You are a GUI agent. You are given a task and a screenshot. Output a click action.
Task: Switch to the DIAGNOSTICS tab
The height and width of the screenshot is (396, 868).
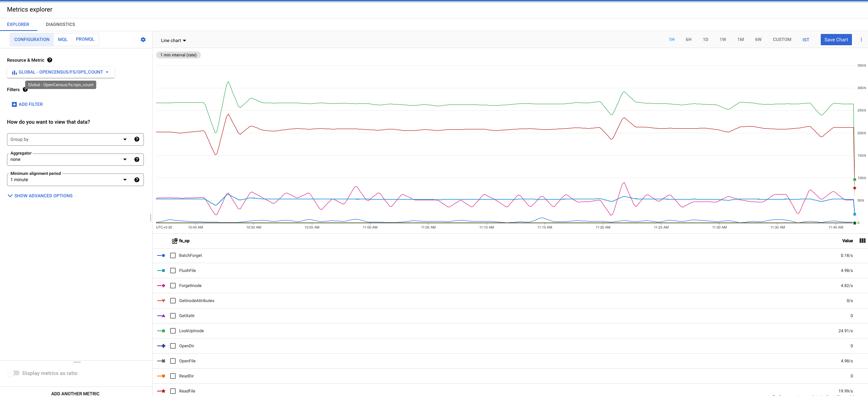point(60,24)
